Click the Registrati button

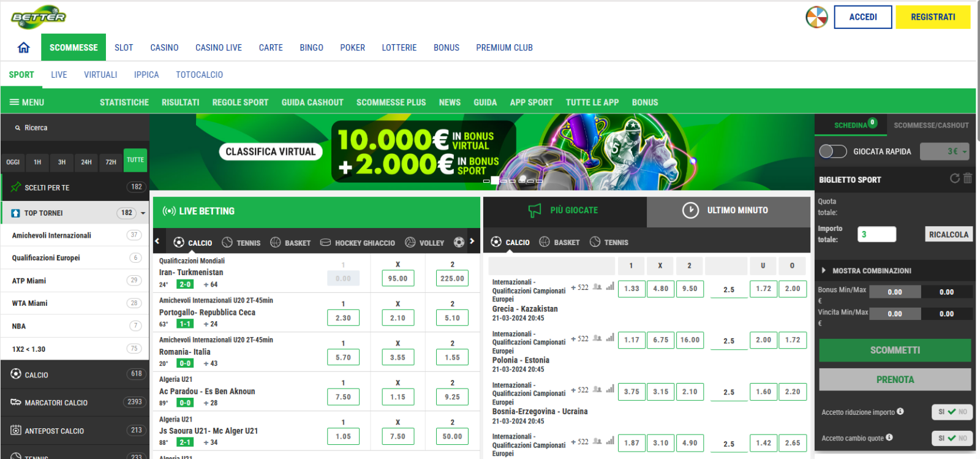pyautogui.click(x=932, y=17)
